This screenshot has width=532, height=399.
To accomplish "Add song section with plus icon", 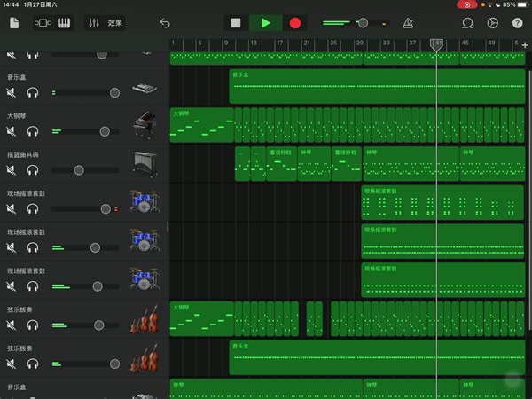I will tap(525, 45).
